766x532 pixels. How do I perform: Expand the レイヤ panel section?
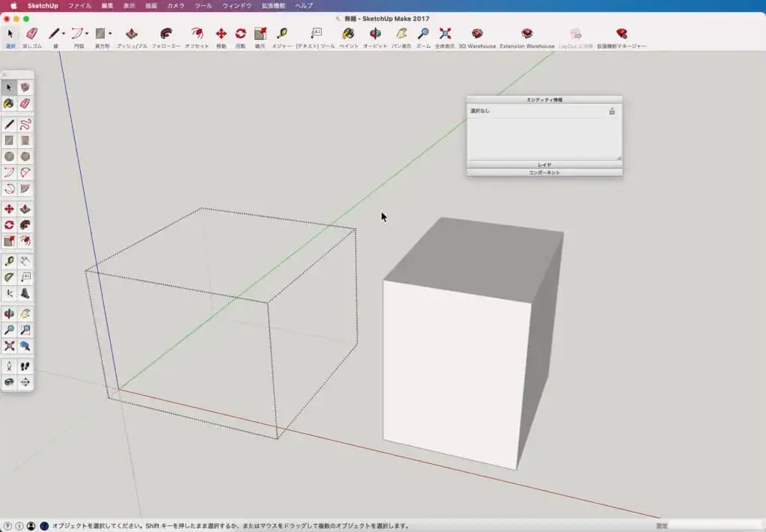(545, 165)
